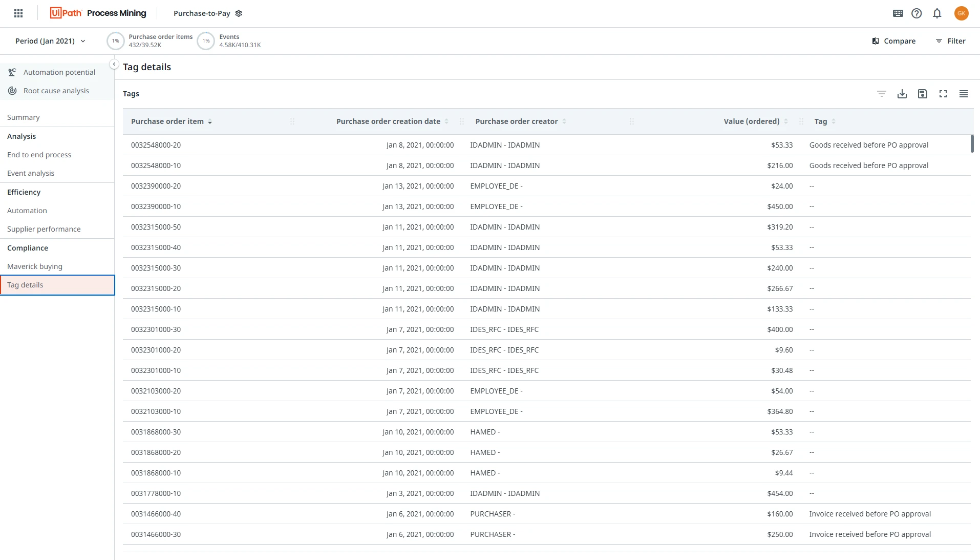This screenshot has width=980, height=560.
Task: Open Tags table options menu
Action: [964, 94]
